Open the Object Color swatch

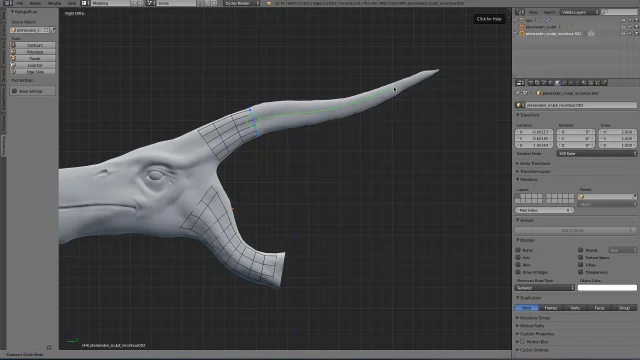(607, 288)
